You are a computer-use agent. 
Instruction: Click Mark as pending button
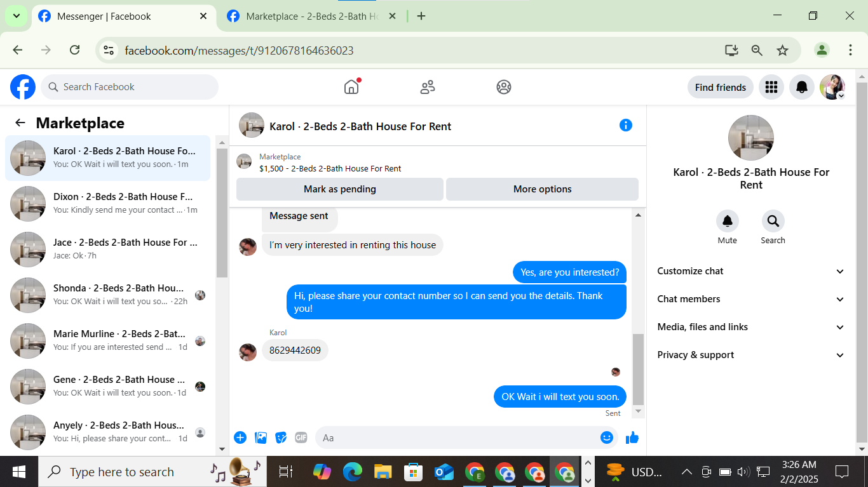340,189
